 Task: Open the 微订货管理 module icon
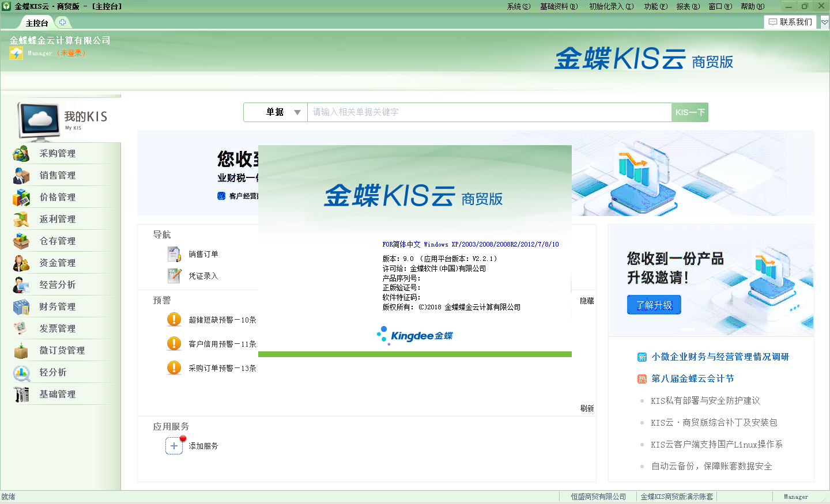point(21,351)
